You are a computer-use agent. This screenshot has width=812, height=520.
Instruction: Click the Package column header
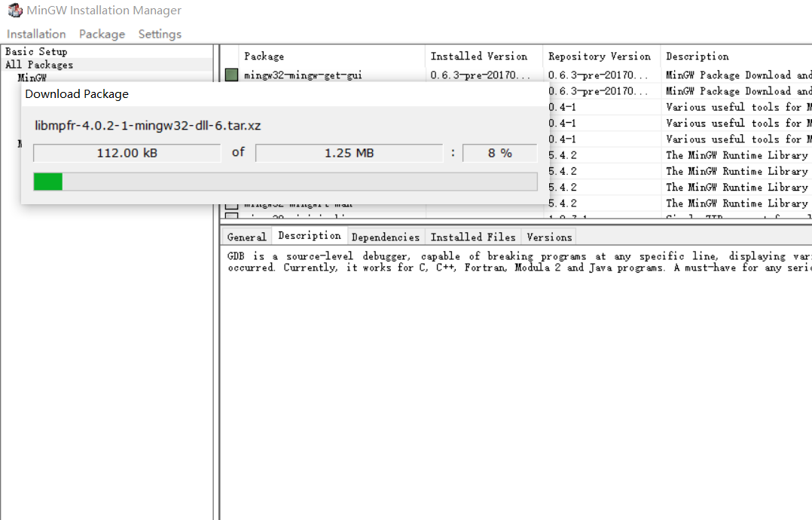click(x=331, y=56)
